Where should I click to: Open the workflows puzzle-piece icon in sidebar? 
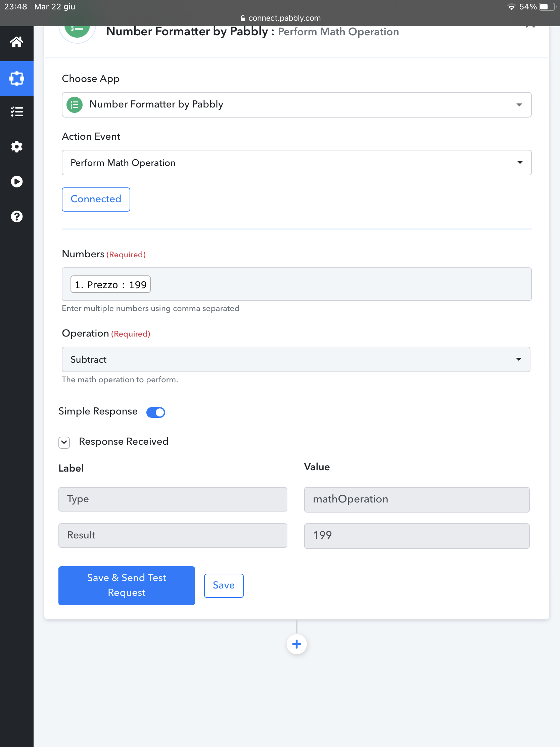click(x=16, y=78)
